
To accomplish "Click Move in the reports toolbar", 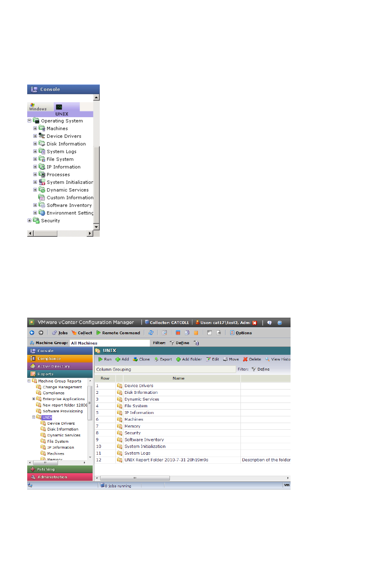I will tap(231, 360).
